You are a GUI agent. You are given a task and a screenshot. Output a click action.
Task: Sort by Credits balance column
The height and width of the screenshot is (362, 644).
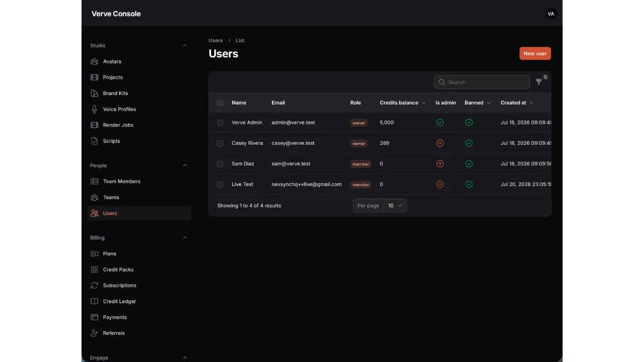tap(403, 103)
